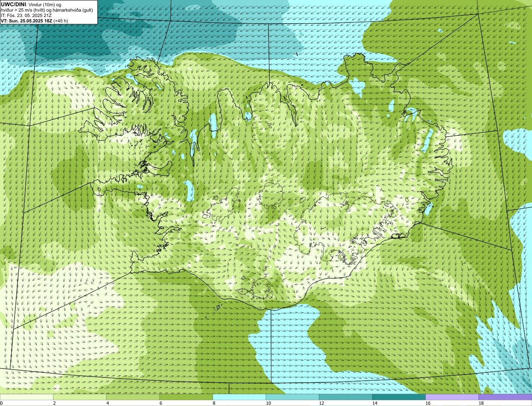Image resolution: width=532 pixels, height=406 pixels.
Task: Click the 4–6 m/s legend color segment
Action: (x=133, y=397)
